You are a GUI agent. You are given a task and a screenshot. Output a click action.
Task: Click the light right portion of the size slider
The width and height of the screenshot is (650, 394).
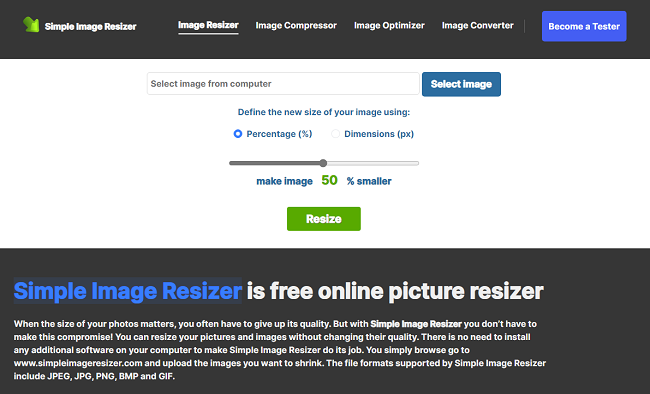point(373,163)
